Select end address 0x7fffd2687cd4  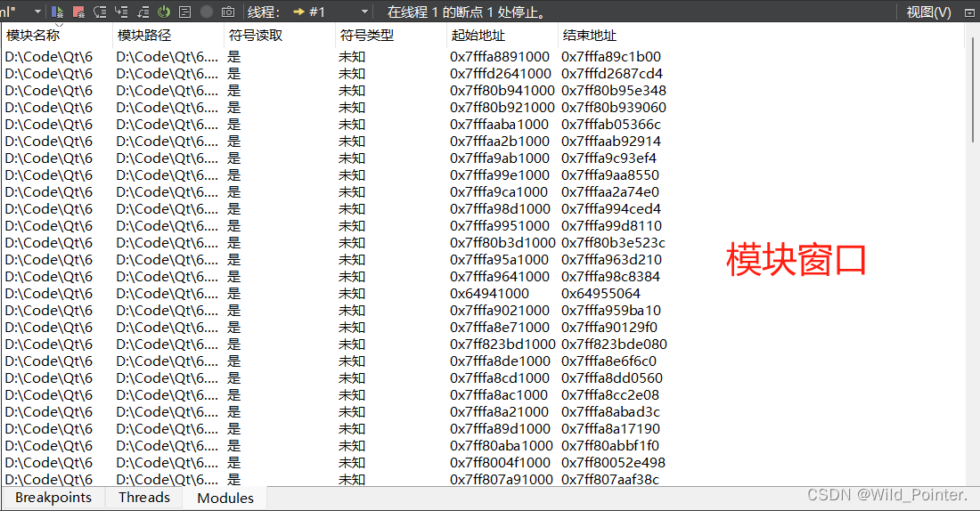pyautogui.click(x=612, y=74)
